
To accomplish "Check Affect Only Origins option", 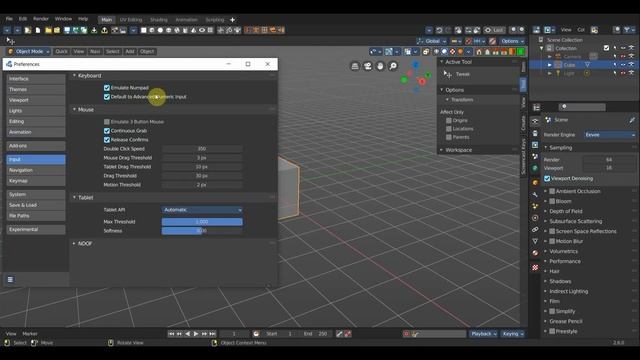I will pyautogui.click(x=449, y=120).
